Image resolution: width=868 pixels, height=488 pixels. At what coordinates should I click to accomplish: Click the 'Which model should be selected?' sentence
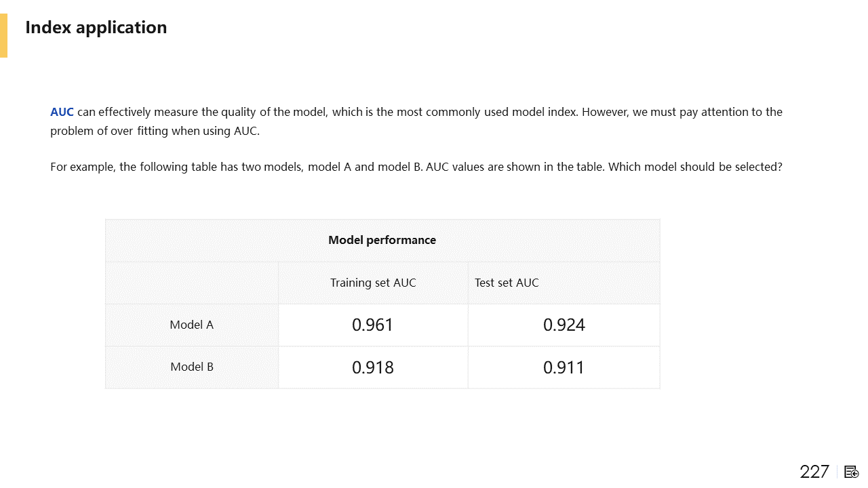(695, 167)
